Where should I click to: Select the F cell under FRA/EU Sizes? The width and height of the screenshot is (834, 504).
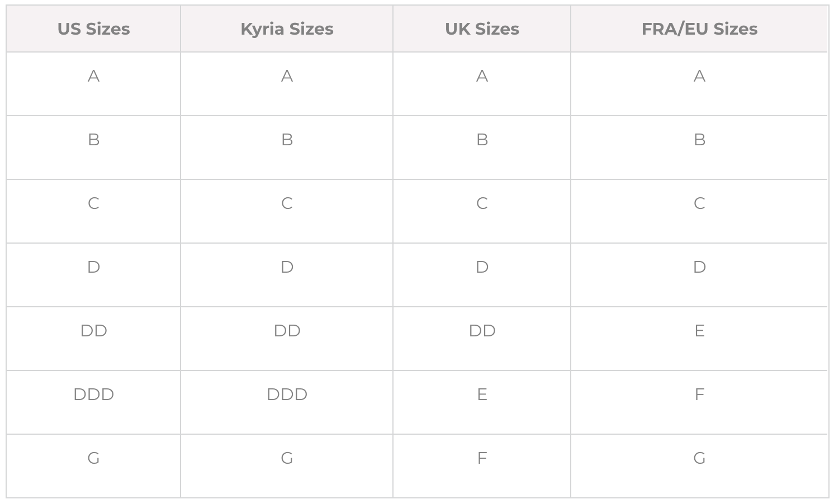tap(699, 403)
